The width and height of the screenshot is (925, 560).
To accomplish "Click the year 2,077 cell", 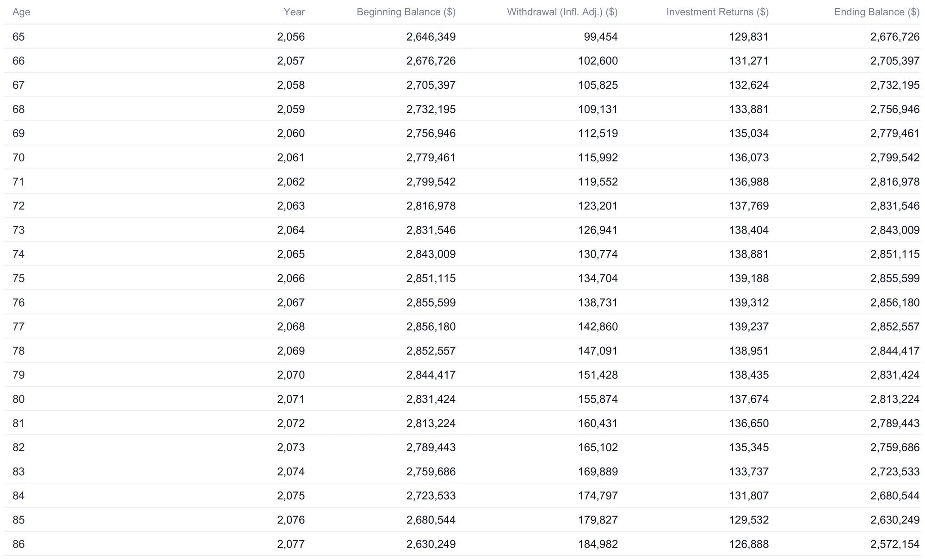I will pos(291,544).
